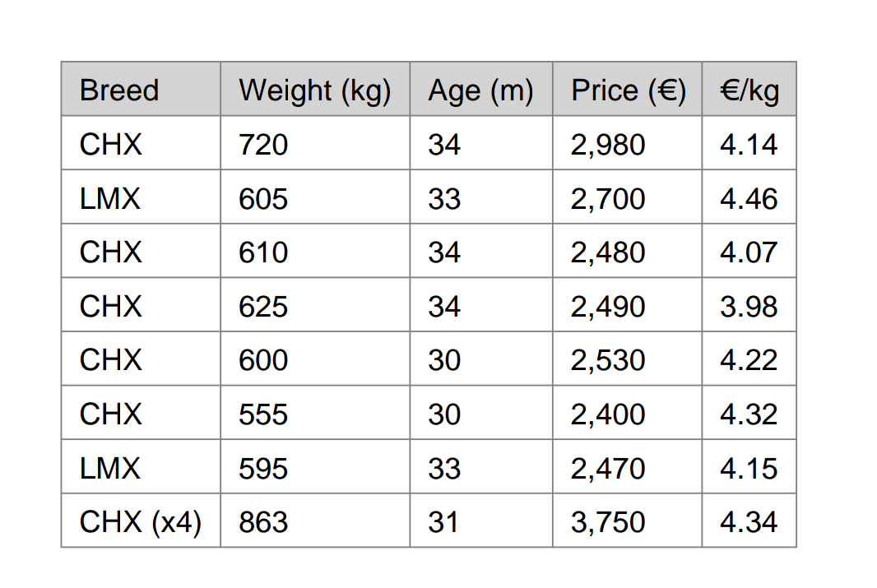Select the Price (€) column header
This screenshot has height=588, width=877.
click(x=627, y=90)
